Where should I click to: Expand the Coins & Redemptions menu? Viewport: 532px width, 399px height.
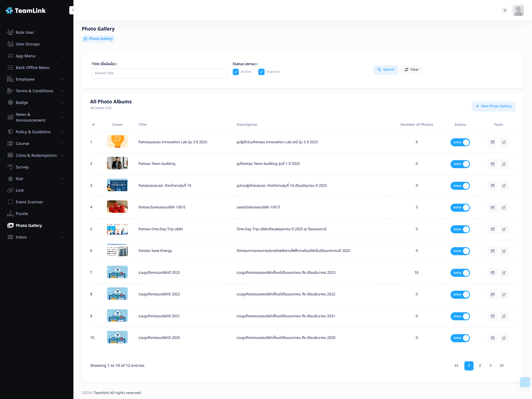tap(36, 155)
